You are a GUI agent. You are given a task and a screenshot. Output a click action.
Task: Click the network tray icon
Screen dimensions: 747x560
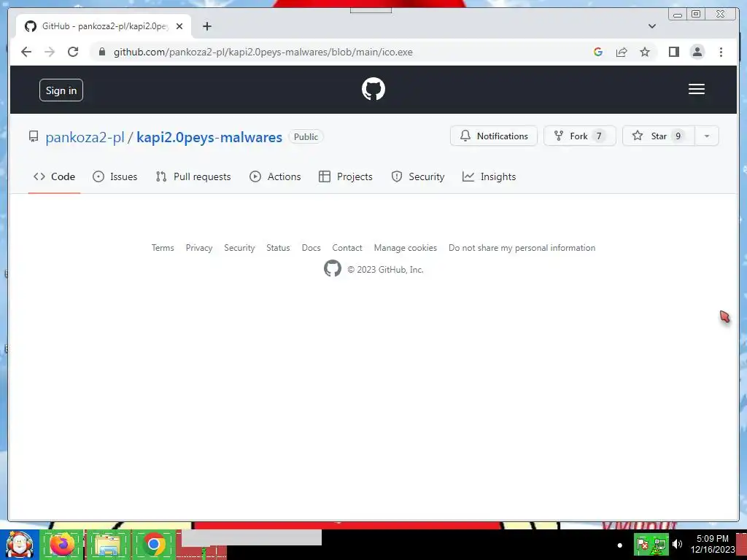[x=659, y=544]
